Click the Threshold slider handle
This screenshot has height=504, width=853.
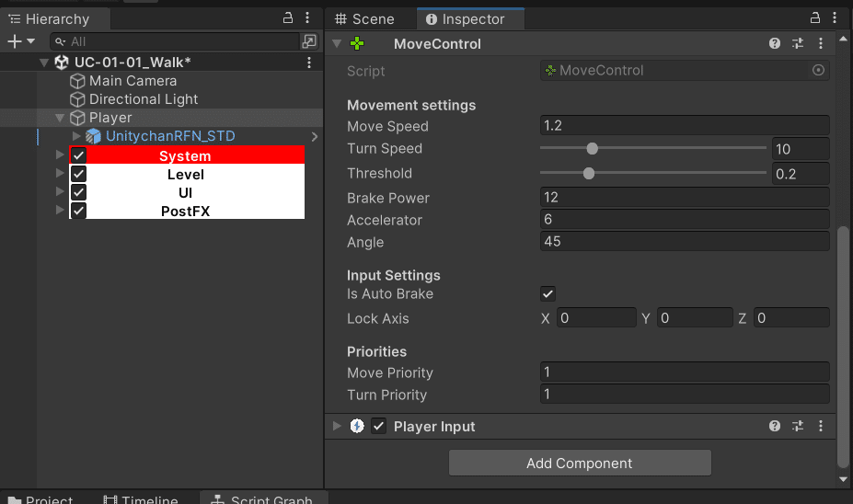point(589,174)
